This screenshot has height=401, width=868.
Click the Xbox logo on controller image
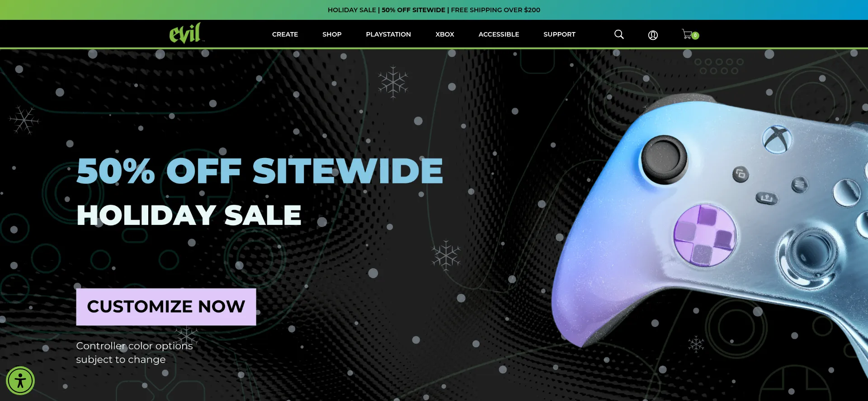pos(777,139)
